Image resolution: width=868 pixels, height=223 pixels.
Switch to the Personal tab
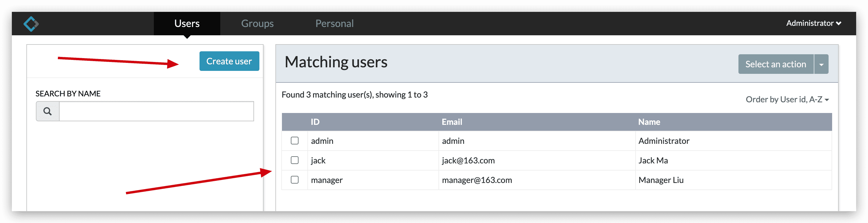(x=334, y=24)
